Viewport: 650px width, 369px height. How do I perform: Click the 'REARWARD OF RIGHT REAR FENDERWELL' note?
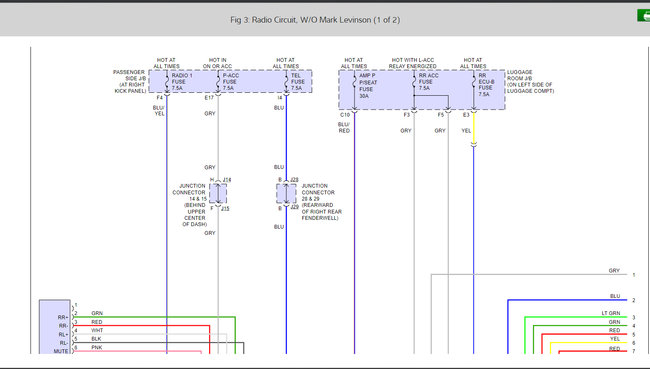[x=322, y=211]
